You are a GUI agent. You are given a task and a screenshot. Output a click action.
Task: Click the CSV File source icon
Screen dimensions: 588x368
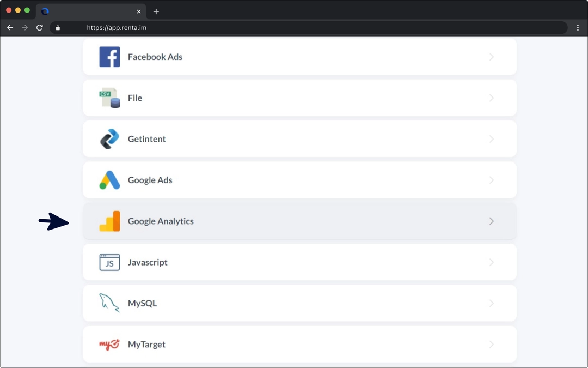click(109, 98)
